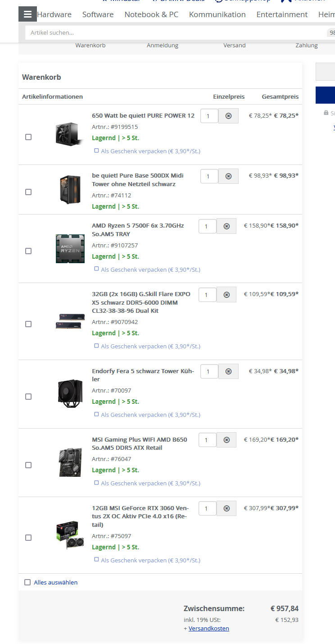
Task: Open the Notebook & PC menu
Action: click(151, 14)
